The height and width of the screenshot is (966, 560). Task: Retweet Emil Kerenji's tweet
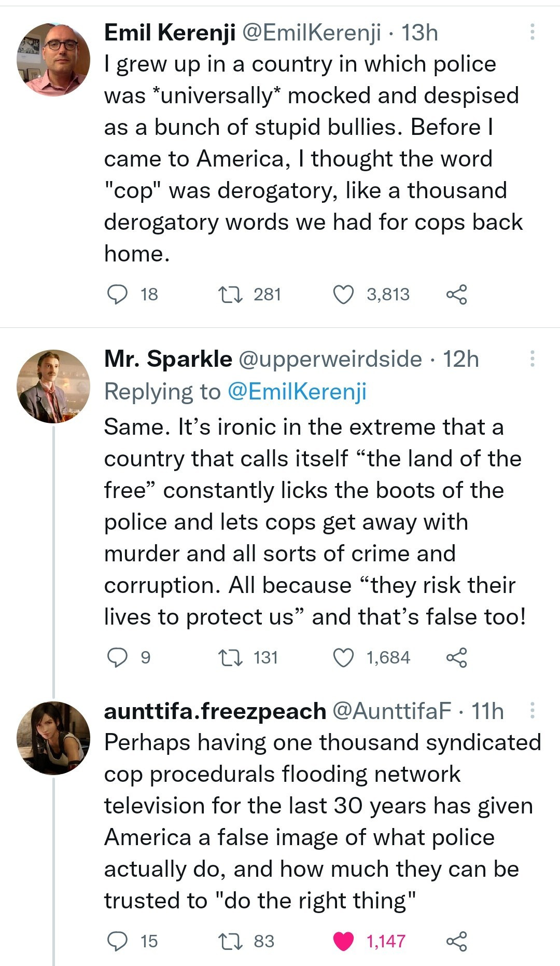coord(230,295)
